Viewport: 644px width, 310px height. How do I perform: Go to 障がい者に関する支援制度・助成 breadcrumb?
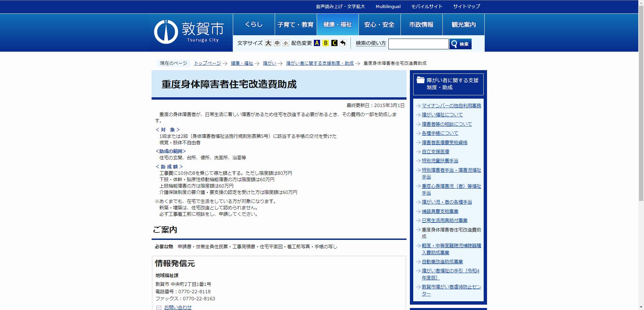[320, 63]
